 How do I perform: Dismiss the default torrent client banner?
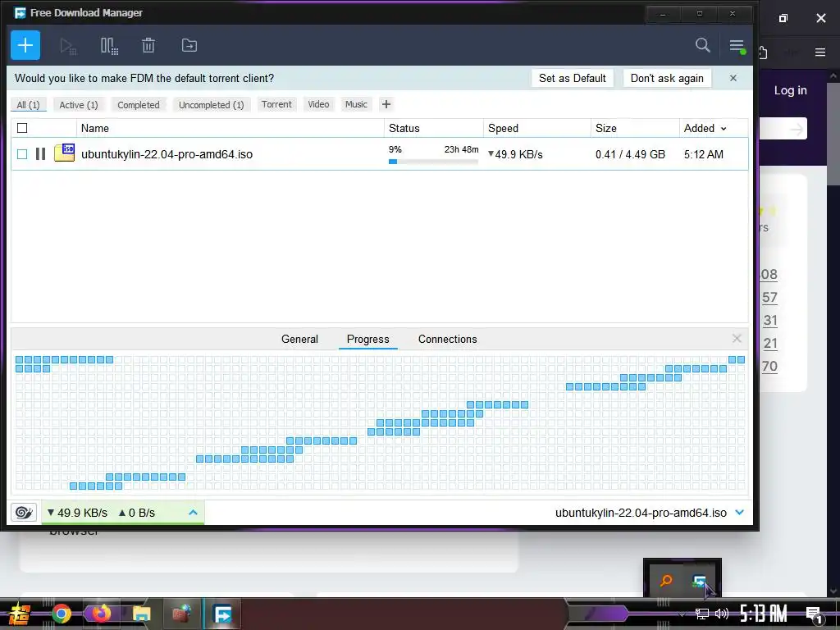733,78
